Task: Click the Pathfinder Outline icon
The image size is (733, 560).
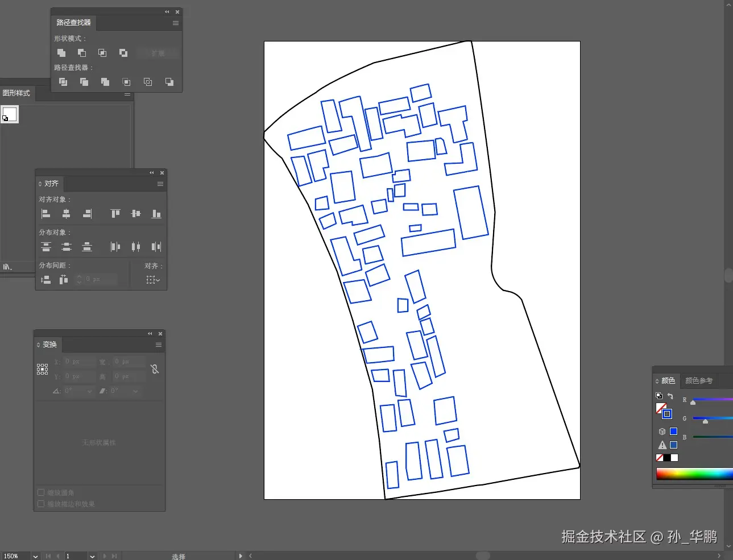Action: point(148,82)
